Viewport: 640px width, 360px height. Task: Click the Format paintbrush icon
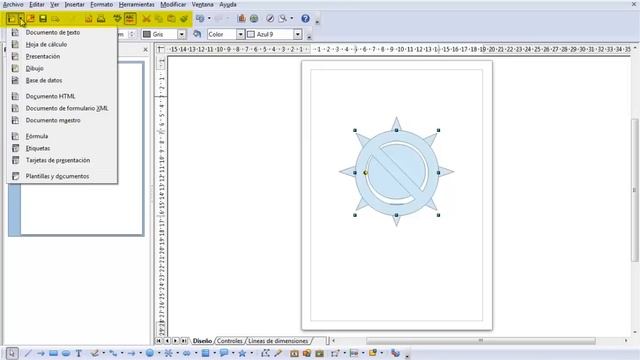tap(184, 19)
